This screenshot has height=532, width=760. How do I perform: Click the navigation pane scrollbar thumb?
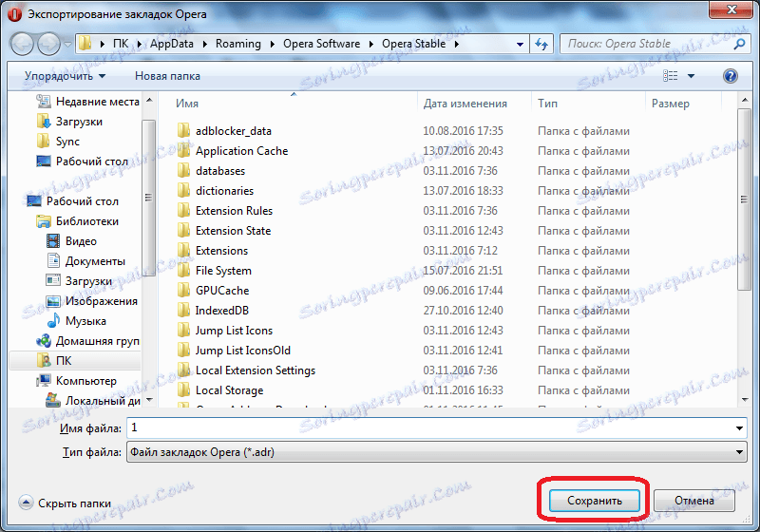(x=148, y=198)
